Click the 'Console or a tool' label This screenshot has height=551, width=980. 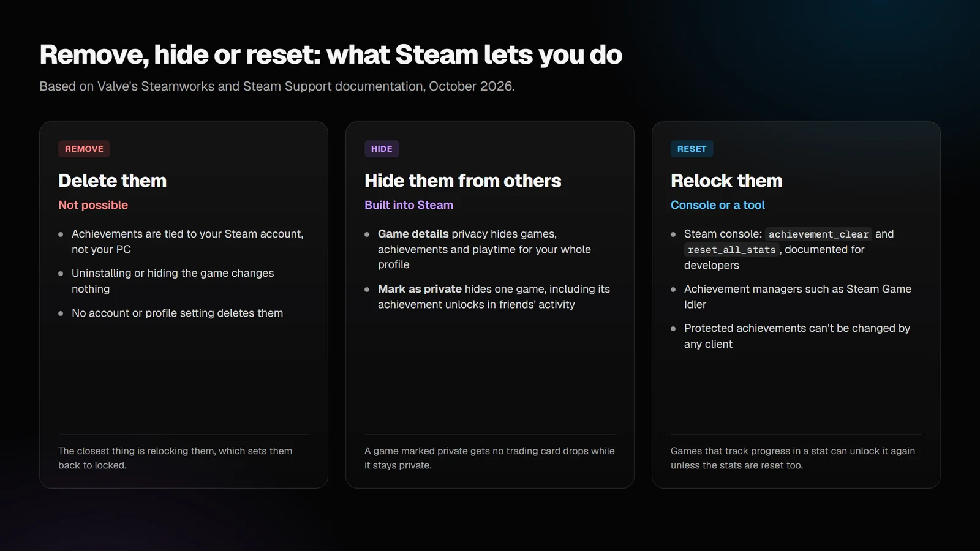click(x=717, y=205)
